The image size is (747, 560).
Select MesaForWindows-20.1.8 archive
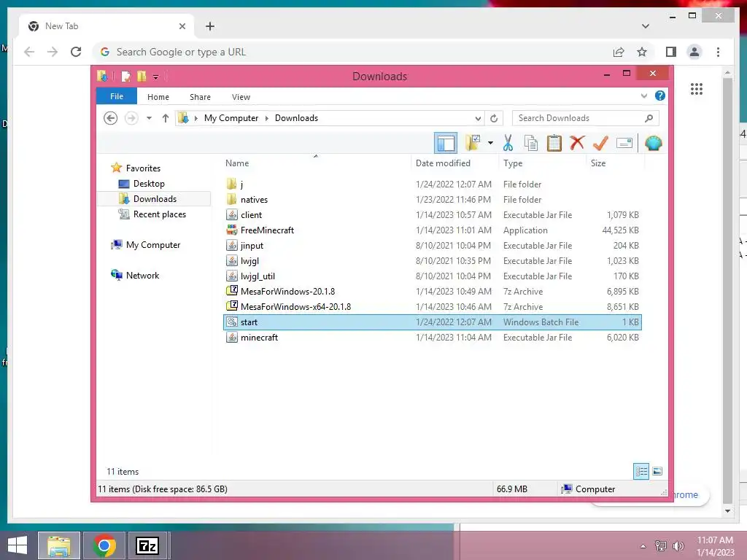tap(433, 291)
